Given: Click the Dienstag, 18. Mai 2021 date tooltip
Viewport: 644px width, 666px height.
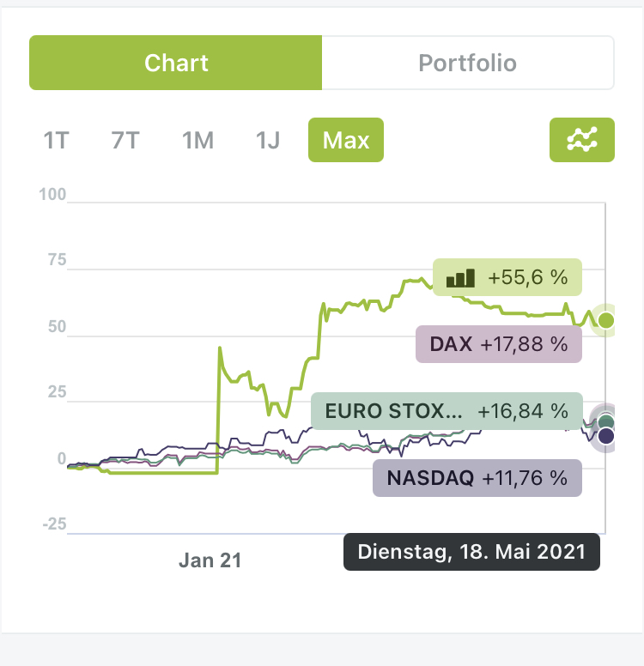Looking at the screenshot, I should (x=471, y=551).
